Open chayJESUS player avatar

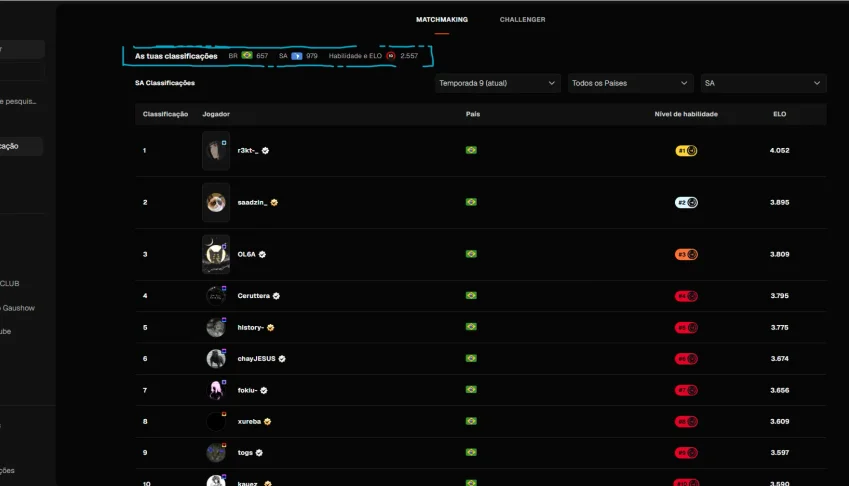point(216,358)
